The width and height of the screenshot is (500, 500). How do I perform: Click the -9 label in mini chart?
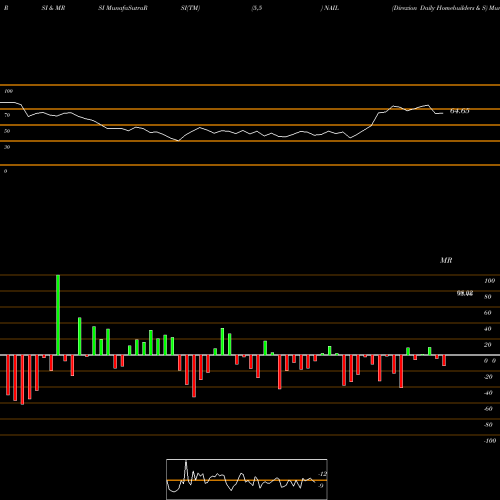[321, 486]
